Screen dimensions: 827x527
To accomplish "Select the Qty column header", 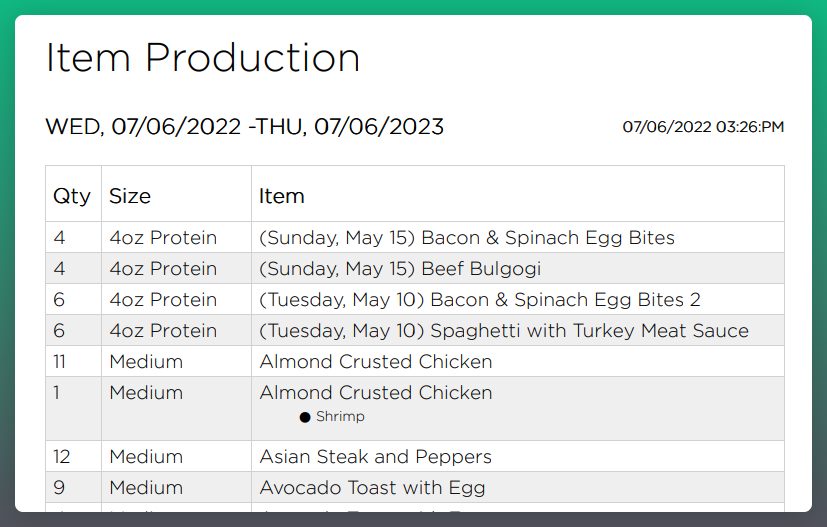I will click(73, 194).
